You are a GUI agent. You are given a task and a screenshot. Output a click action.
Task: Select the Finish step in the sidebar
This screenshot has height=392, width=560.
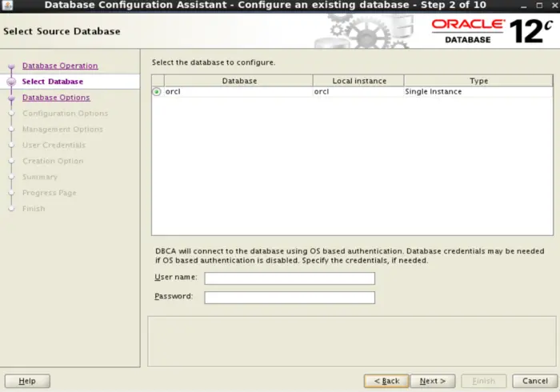34,209
